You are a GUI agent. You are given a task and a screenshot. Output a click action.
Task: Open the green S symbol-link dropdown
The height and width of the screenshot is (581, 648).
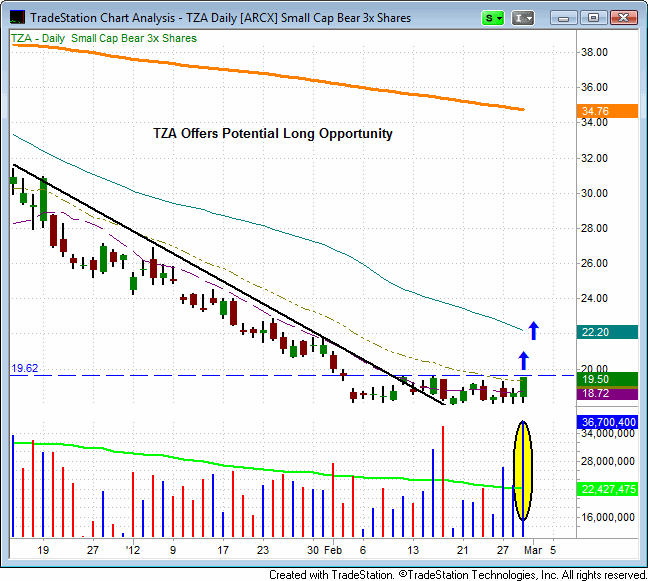pos(494,17)
